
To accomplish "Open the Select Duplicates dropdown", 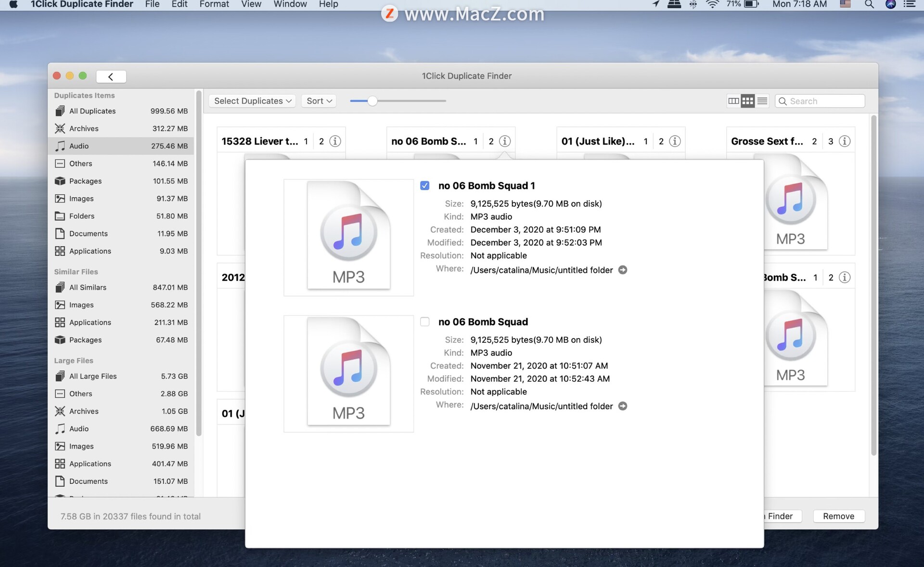I will tap(252, 101).
